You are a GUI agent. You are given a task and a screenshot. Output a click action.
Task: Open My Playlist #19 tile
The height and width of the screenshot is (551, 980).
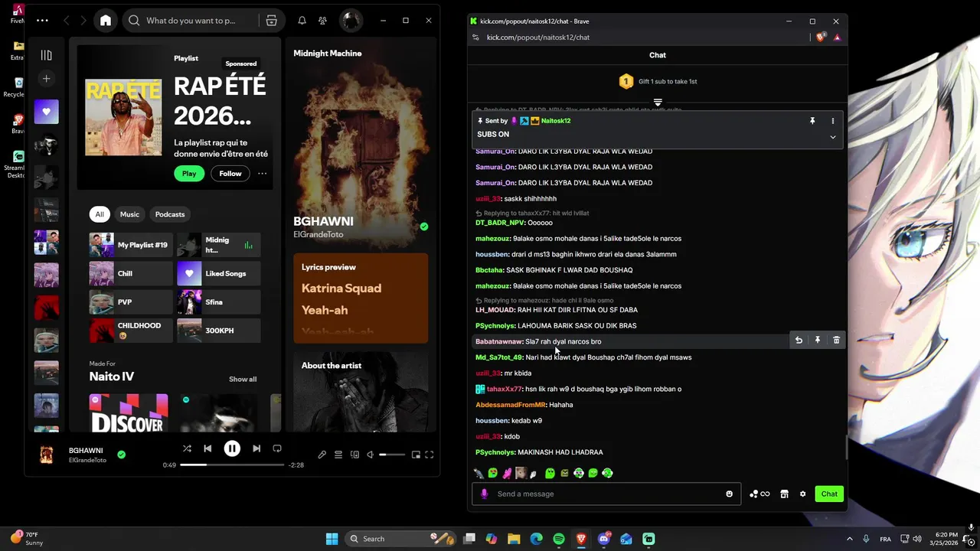131,245
